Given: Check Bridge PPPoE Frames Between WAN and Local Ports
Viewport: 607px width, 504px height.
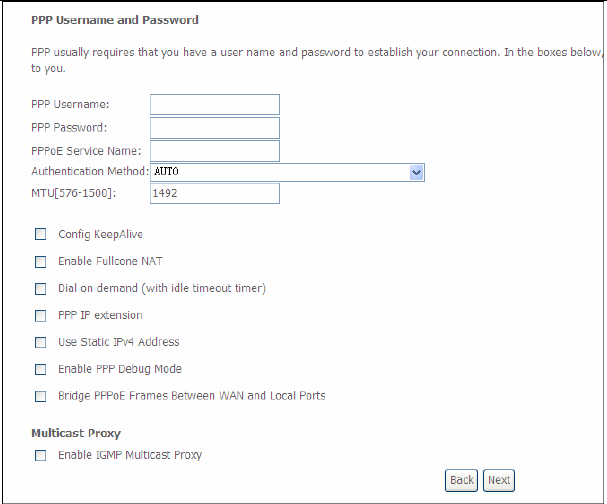Looking at the screenshot, I should (x=40, y=396).
